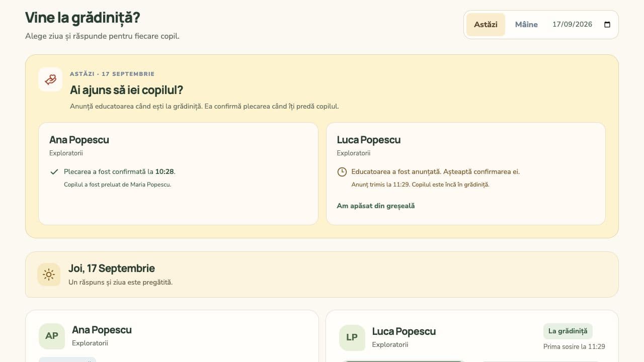Open the calendar picker icon in date field
This screenshot has height=362, width=644.
607,25
